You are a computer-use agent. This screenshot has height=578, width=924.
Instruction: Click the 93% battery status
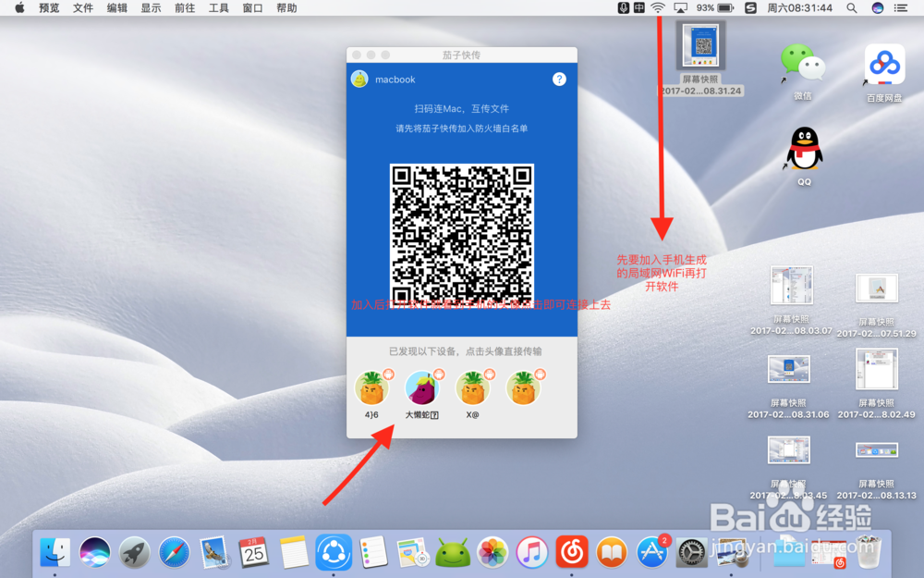pyautogui.click(x=715, y=7)
